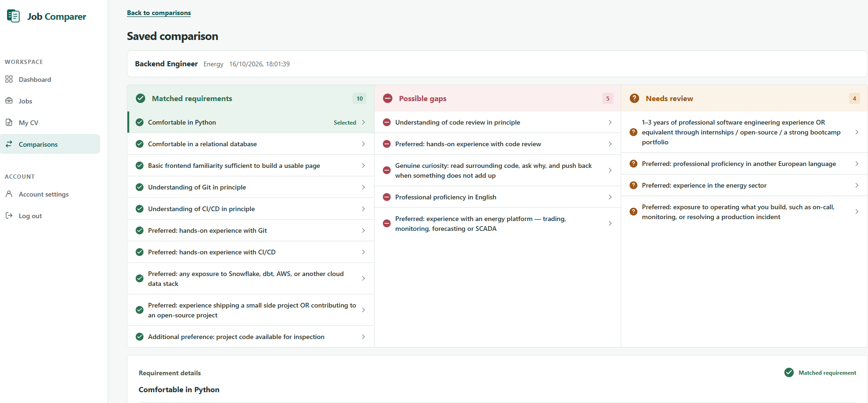
Task: Click the Log out arrow icon
Action: 9,215
